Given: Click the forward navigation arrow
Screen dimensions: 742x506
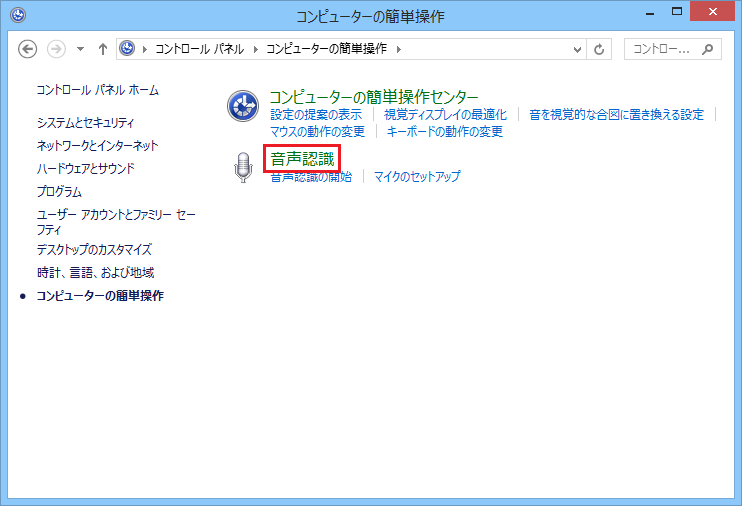Looking at the screenshot, I should pyautogui.click(x=57, y=49).
